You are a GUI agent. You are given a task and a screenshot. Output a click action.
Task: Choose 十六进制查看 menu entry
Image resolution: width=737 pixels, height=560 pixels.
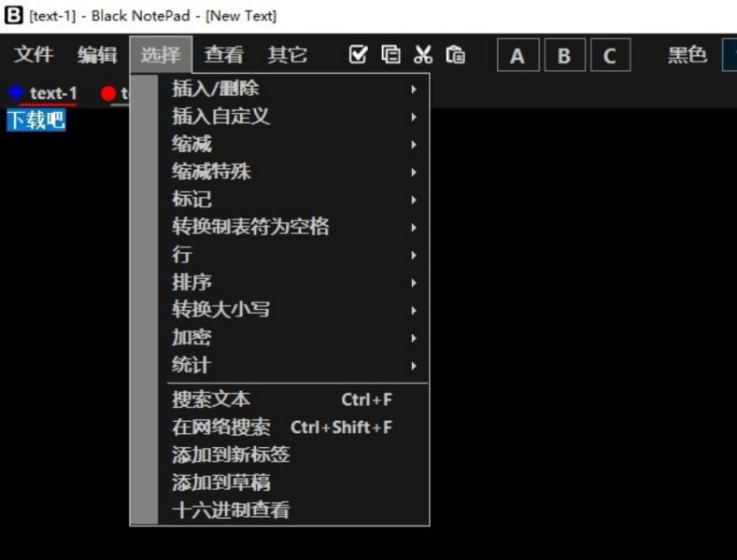pyautogui.click(x=293, y=511)
